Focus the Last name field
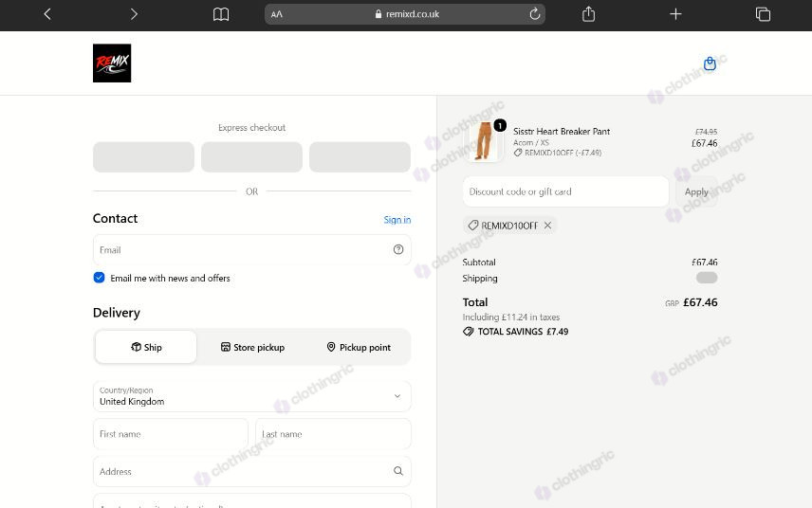The image size is (812, 508). (x=334, y=434)
